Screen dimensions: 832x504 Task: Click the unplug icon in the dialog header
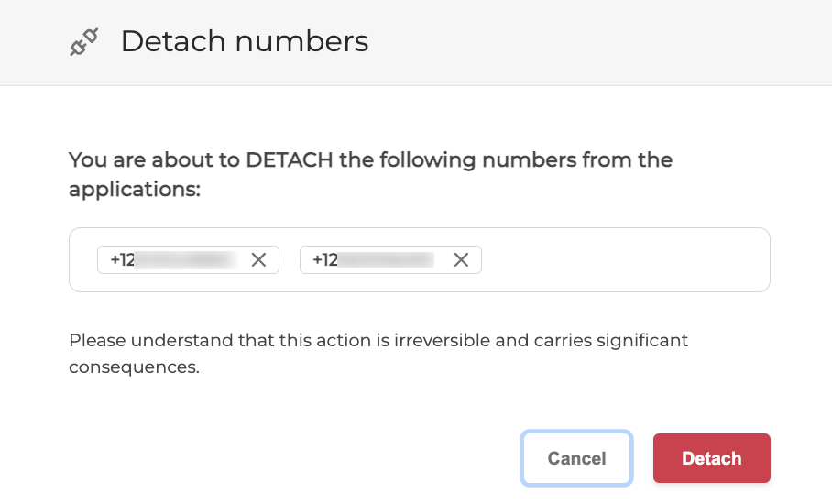83,42
